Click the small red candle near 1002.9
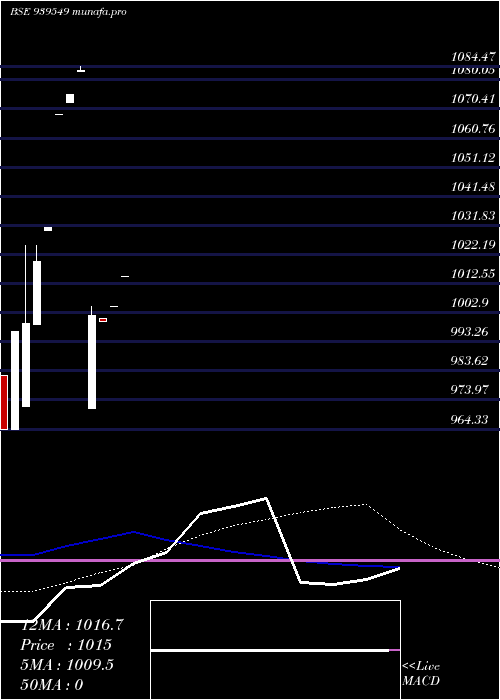The height and width of the screenshot is (700, 500). pyautogui.click(x=103, y=320)
